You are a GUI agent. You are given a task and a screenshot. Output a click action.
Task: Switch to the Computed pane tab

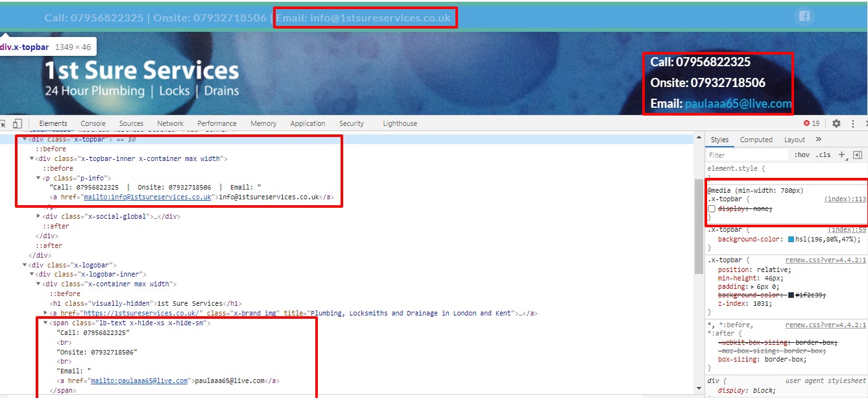click(x=756, y=140)
